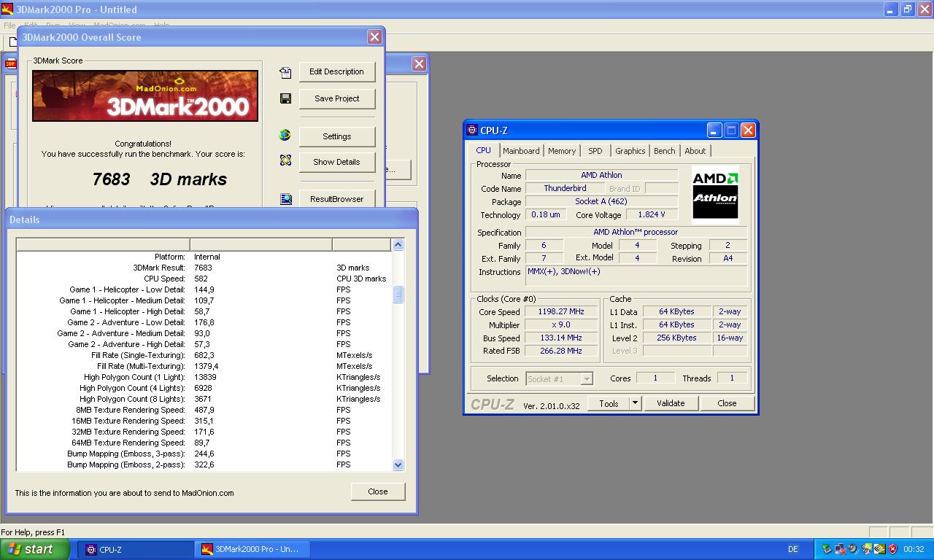Screen dimensions: 934x560
Task: Click the Safely Remove Hardware tray icon
Action: pyautogui.click(x=827, y=549)
